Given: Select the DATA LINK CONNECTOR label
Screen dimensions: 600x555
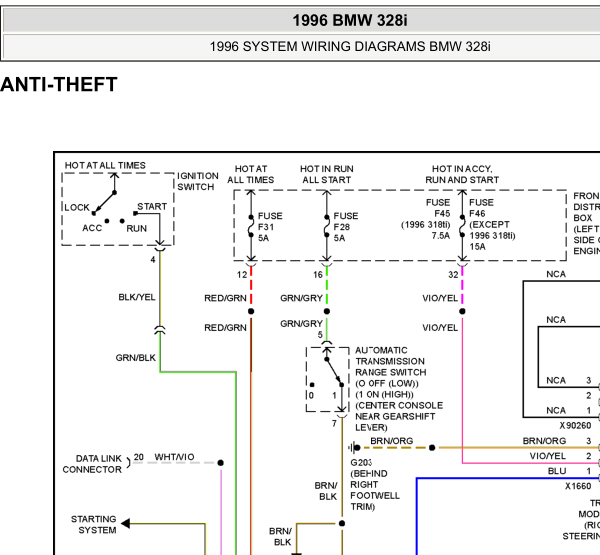Looking at the screenshot, I should tap(92, 464).
